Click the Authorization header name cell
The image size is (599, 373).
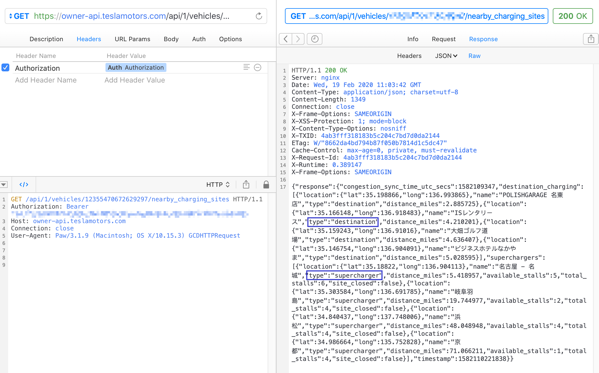37,68
